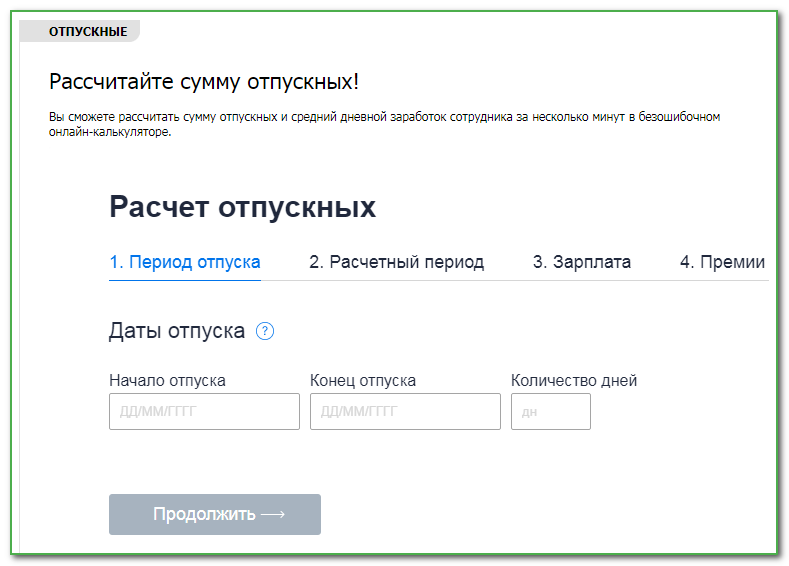Click the question mark help icon
789x566 pixels.
coord(265,332)
